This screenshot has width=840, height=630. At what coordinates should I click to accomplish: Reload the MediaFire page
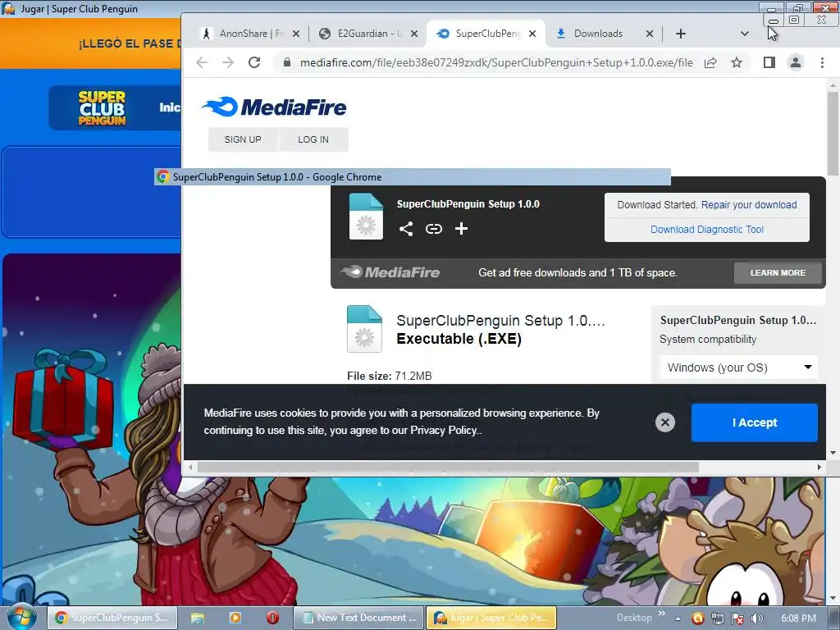(x=254, y=62)
